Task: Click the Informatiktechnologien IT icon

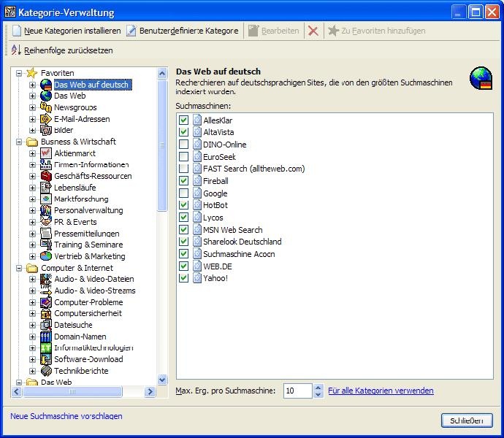Action: tap(46, 347)
